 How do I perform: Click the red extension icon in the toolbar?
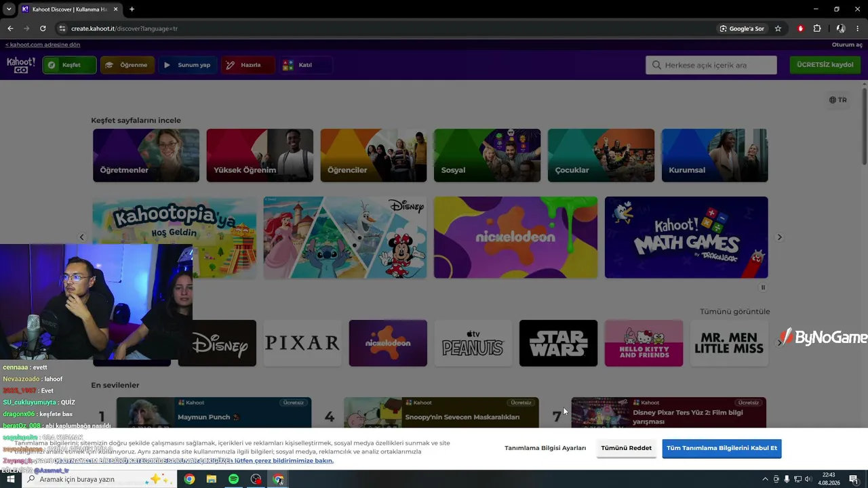pyautogui.click(x=801, y=28)
